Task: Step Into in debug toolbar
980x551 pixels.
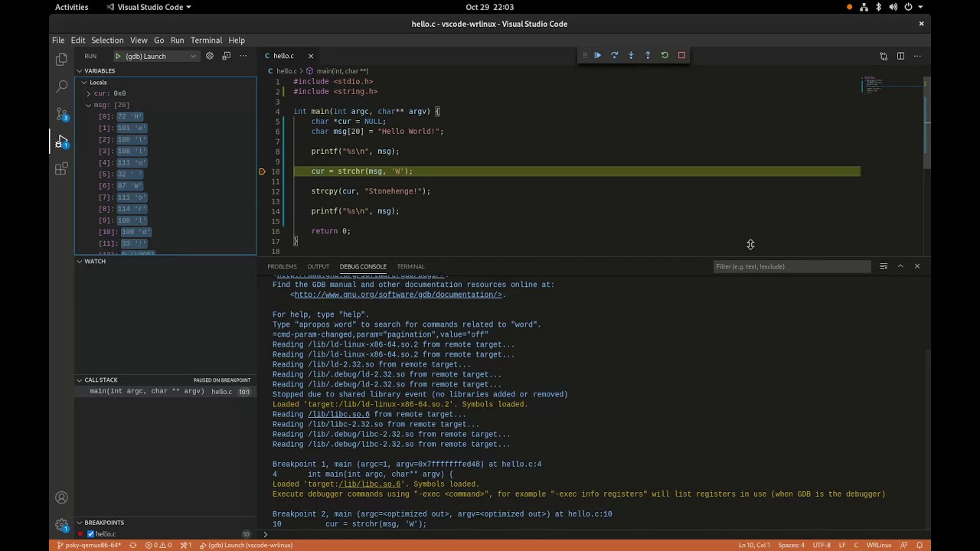Action: 631,55
